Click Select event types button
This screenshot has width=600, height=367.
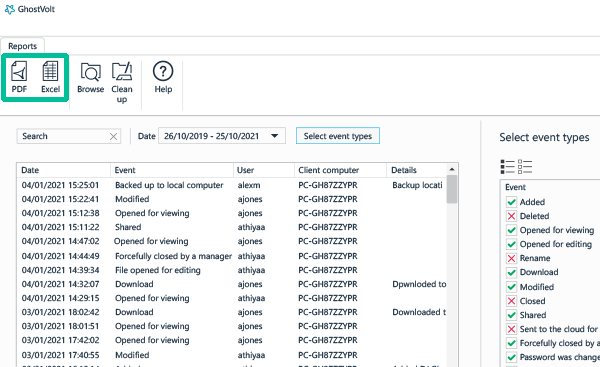point(338,136)
